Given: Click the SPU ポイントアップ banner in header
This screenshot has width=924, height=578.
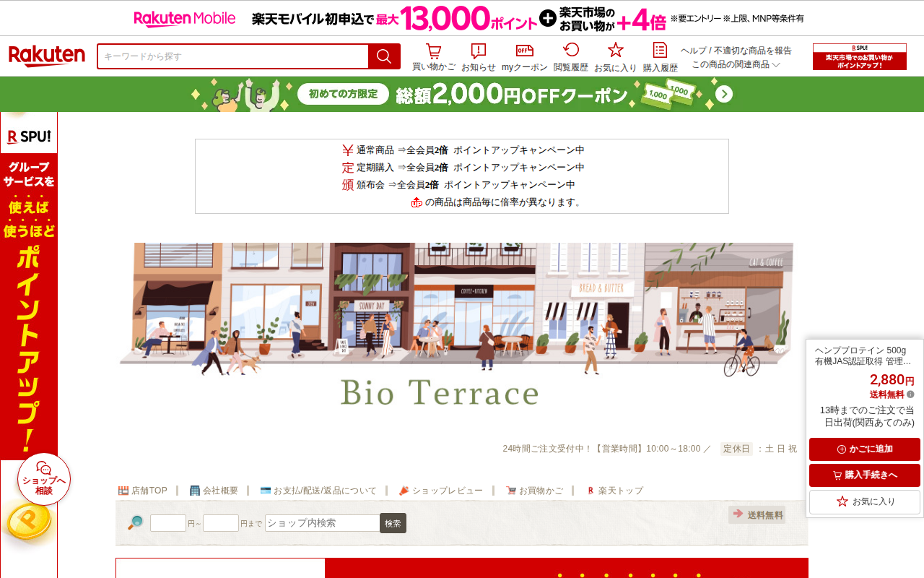Looking at the screenshot, I should tap(860, 56).
